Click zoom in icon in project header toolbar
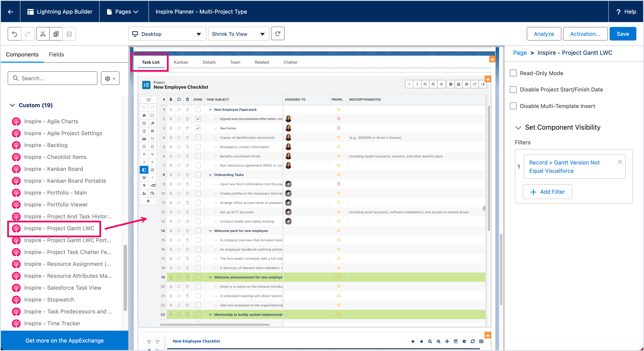This screenshot has width=644, height=351. pyautogui.click(x=433, y=84)
